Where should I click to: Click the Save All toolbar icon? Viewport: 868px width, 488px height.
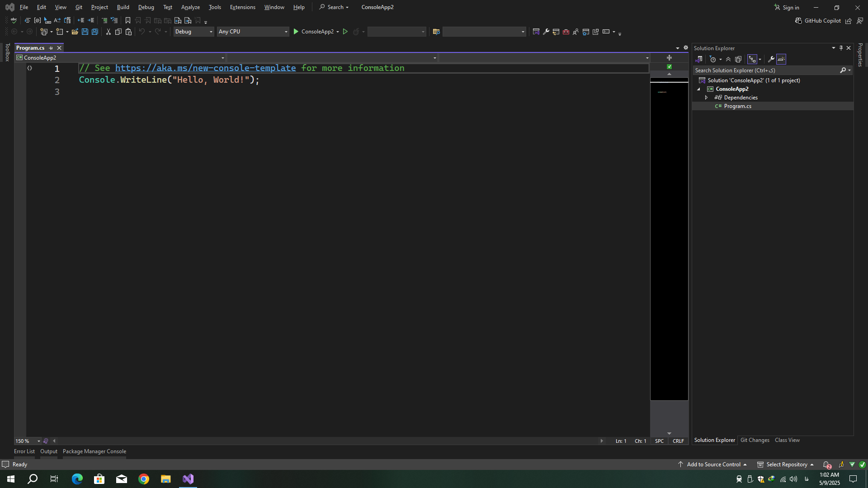tap(95, 32)
